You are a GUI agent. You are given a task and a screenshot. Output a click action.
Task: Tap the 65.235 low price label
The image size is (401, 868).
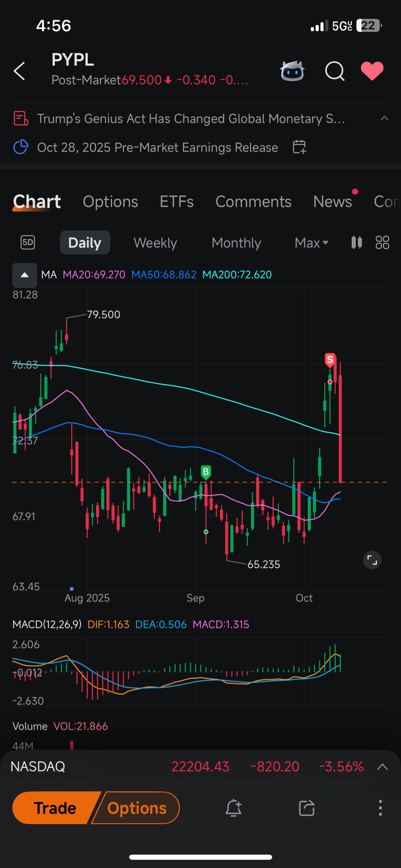[x=264, y=564]
